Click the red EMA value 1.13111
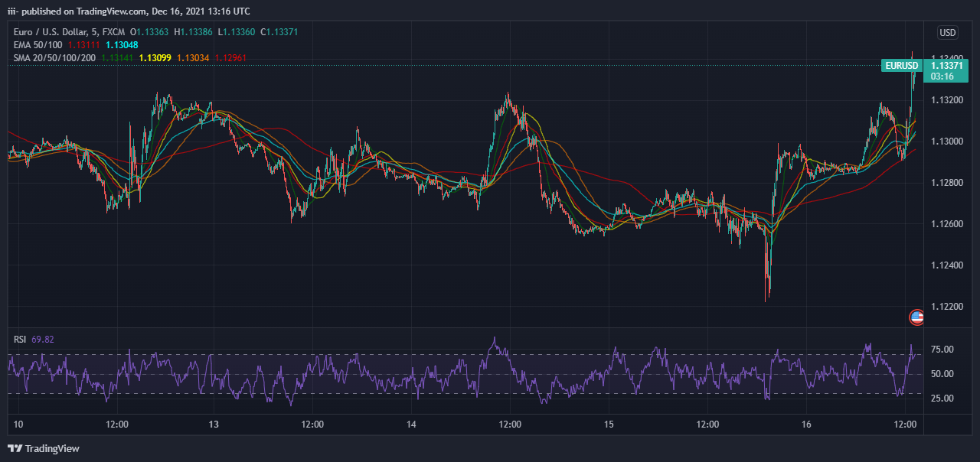This screenshot has width=980, height=462. coord(83,45)
